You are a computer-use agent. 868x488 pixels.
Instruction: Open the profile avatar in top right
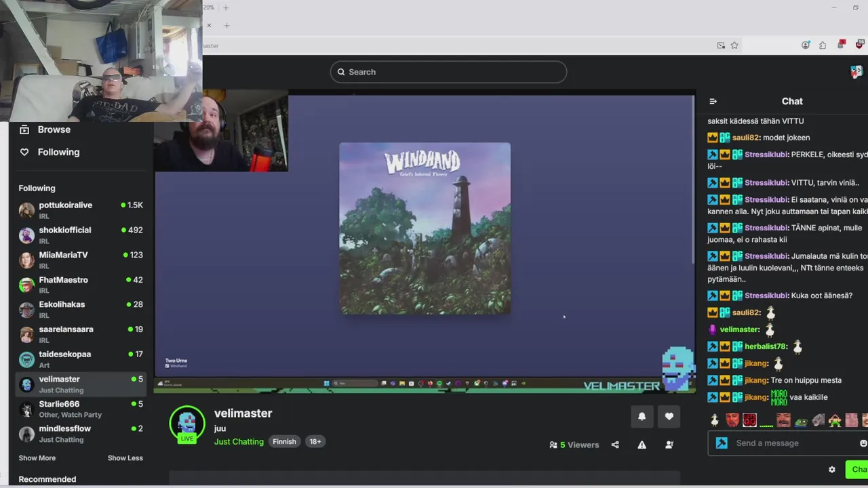856,72
